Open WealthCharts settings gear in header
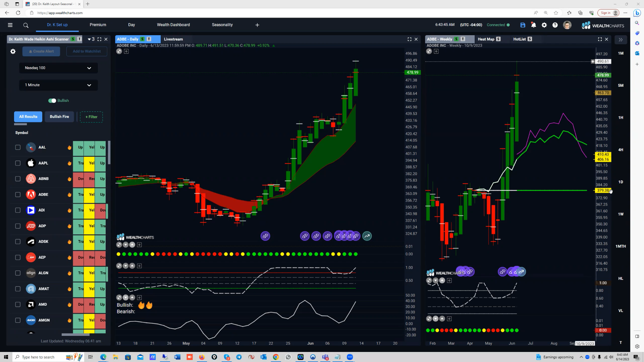The width and height of the screenshot is (644, 362). click(x=544, y=25)
